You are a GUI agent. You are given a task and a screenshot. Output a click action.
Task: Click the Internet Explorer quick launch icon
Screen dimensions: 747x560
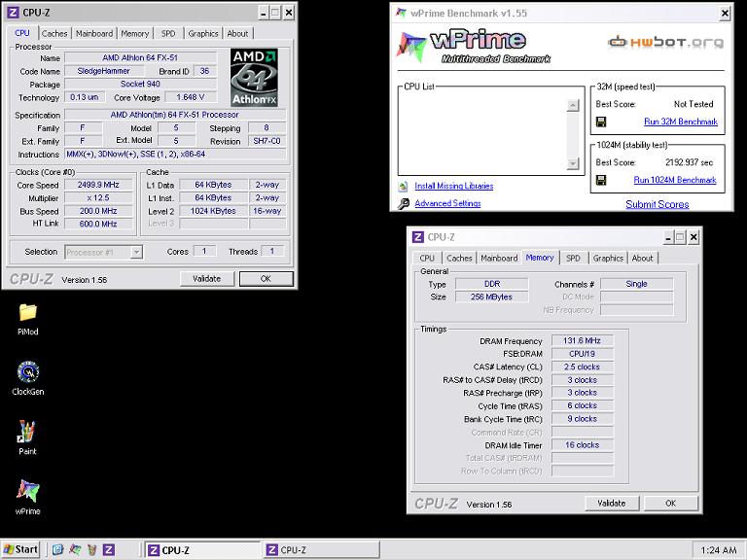coord(57,550)
